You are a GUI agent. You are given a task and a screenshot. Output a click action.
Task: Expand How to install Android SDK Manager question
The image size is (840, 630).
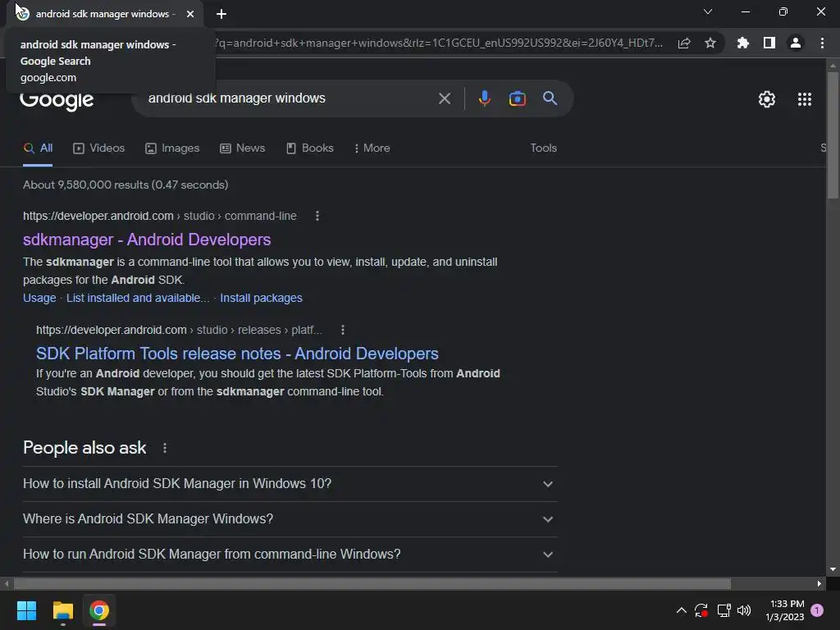tap(290, 484)
